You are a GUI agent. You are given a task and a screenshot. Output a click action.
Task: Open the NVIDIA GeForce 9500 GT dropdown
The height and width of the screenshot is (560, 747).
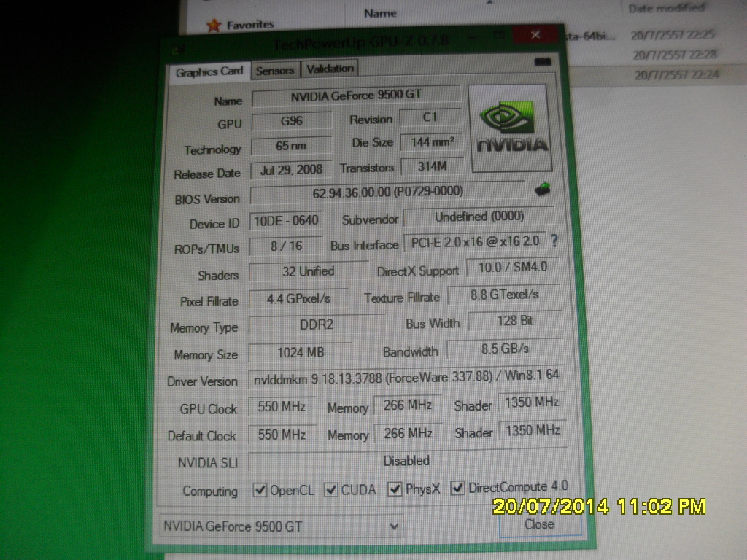[x=282, y=526]
